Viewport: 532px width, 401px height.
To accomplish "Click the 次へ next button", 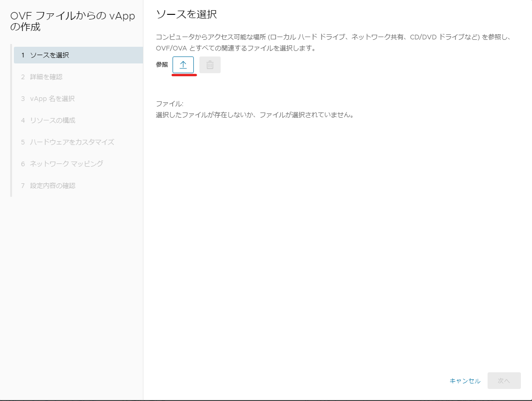I will pos(504,381).
